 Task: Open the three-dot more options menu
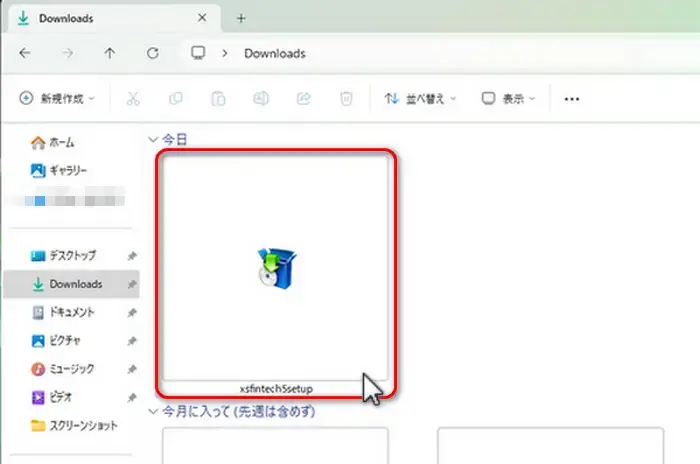tap(571, 99)
